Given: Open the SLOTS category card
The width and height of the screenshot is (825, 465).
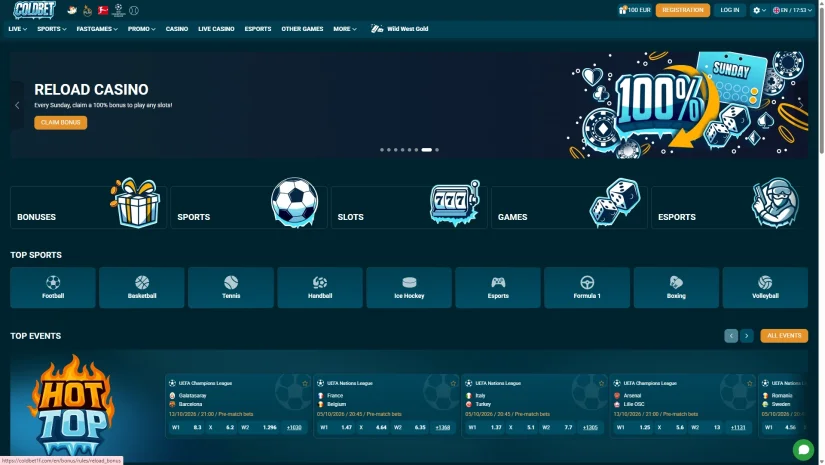Looking at the screenshot, I should click(x=409, y=207).
